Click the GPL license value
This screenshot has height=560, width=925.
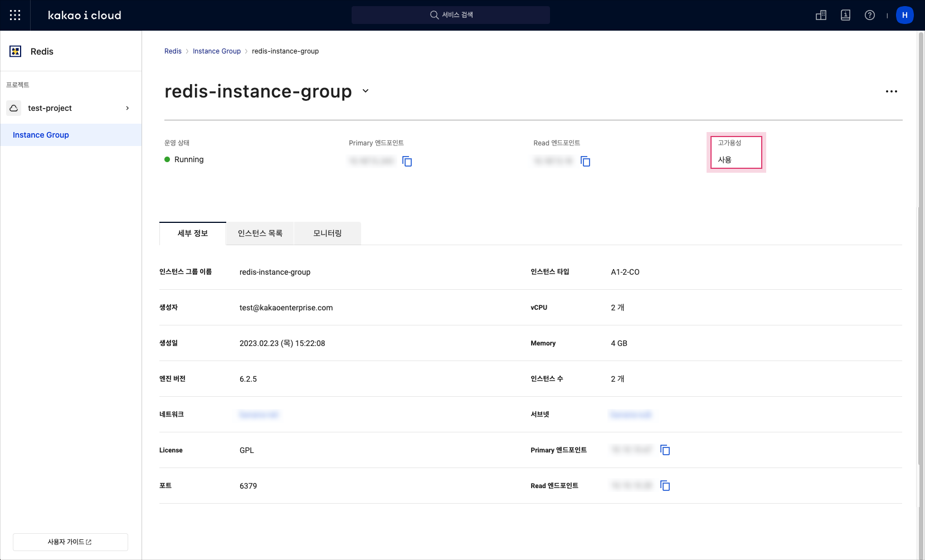pos(247,450)
